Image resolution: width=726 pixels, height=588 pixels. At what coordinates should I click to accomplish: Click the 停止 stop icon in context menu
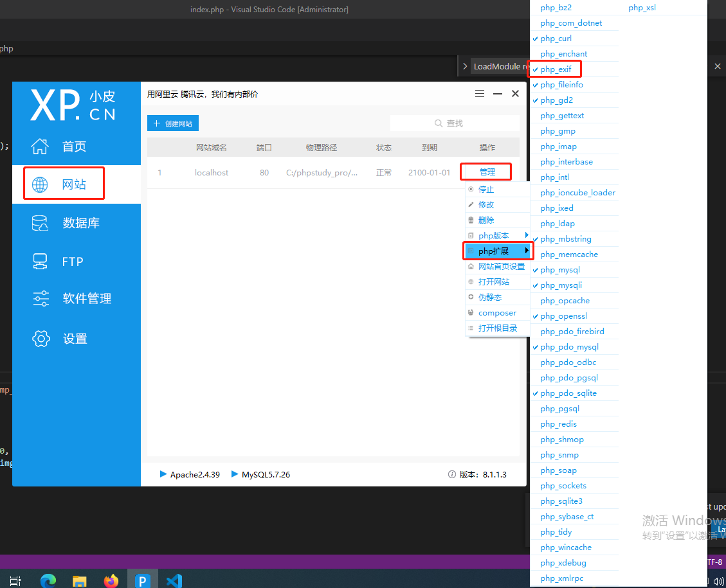(x=471, y=189)
